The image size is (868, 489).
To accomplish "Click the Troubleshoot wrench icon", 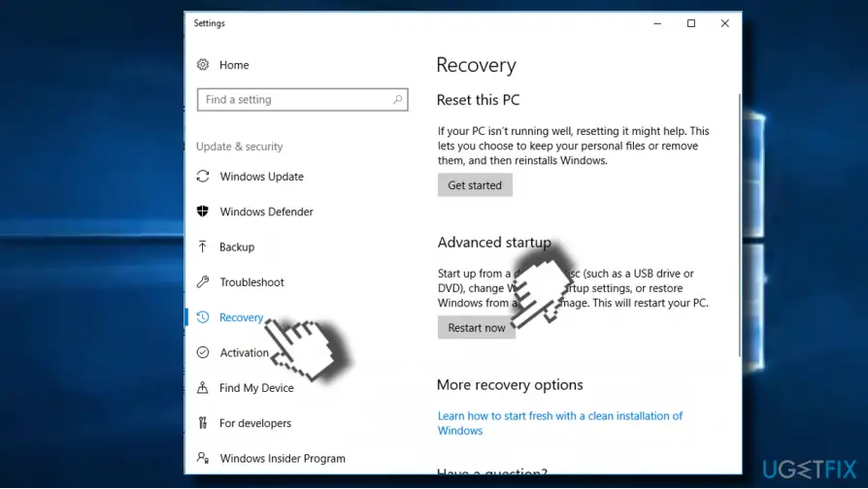I will (203, 282).
